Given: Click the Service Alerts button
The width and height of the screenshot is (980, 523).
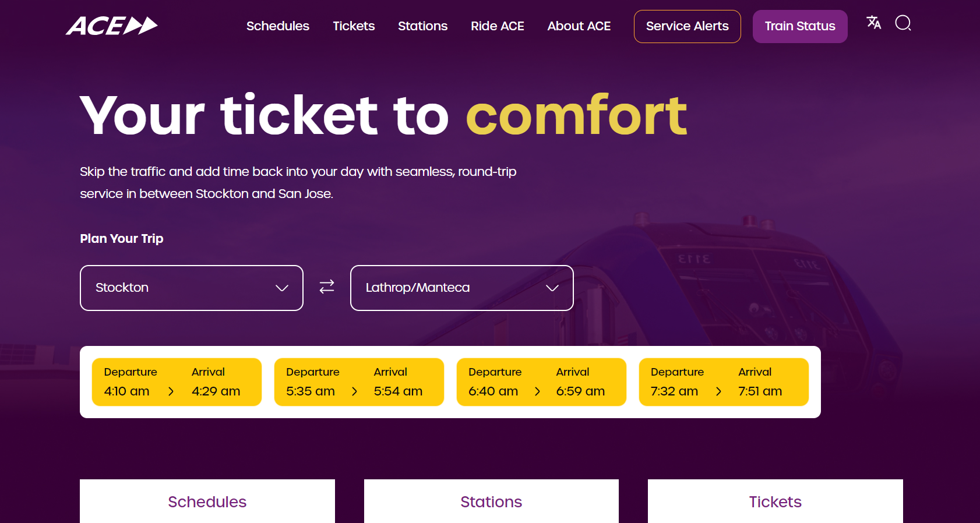Looking at the screenshot, I should [687, 26].
